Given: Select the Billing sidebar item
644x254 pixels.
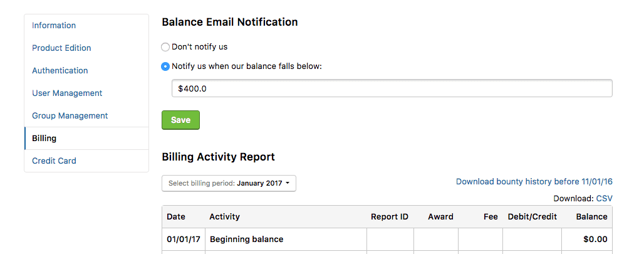Looking at the screenshot, I should (44, 139).
